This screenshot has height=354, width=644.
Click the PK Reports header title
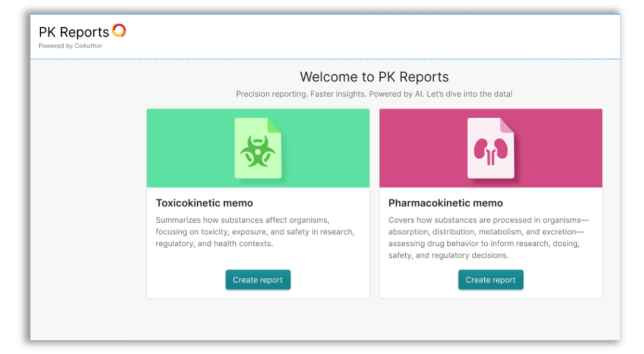[74, 32]
